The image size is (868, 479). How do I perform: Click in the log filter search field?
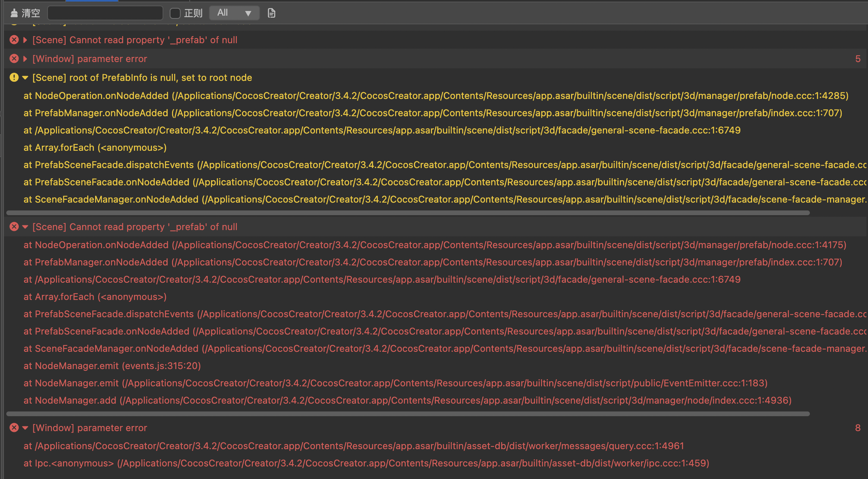[x=105, y=13]
